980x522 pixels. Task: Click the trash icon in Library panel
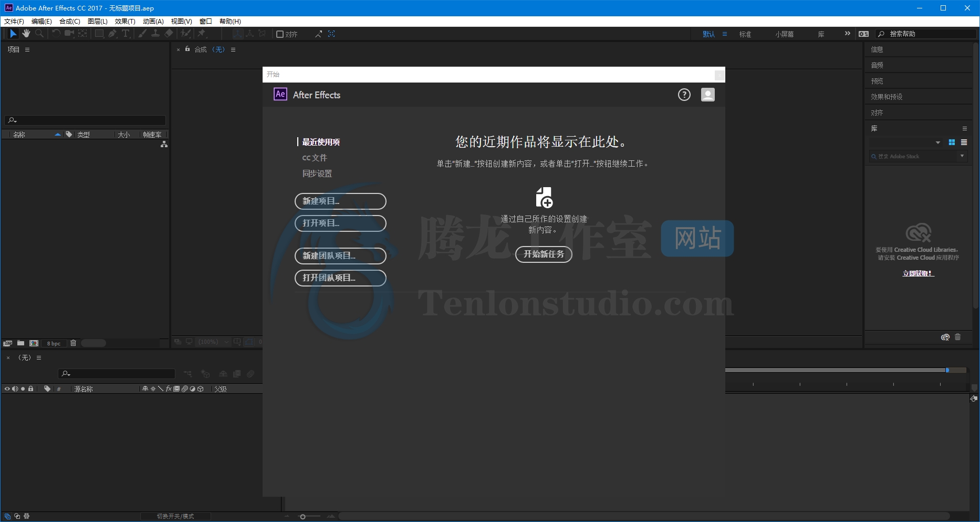coord(958,337)
